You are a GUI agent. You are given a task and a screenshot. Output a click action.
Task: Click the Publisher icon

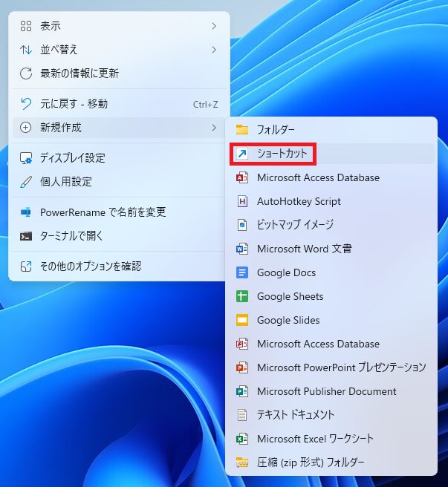242,391
